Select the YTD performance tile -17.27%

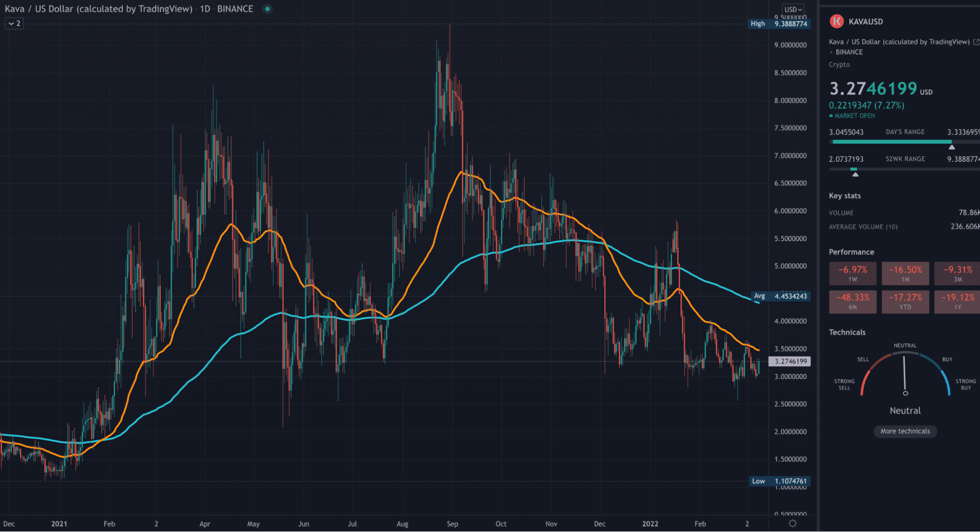tap(905, 302)
